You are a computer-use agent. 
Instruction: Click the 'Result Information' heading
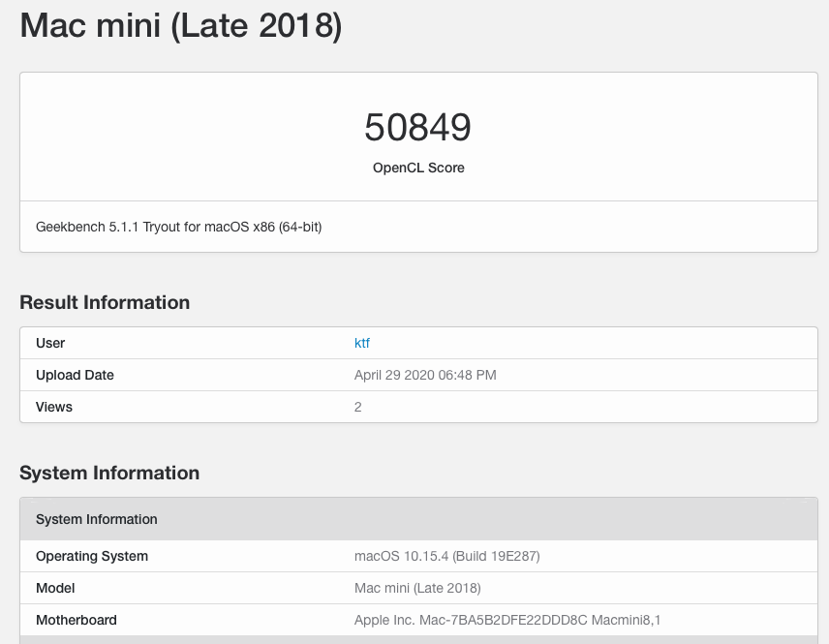(105, 302)
